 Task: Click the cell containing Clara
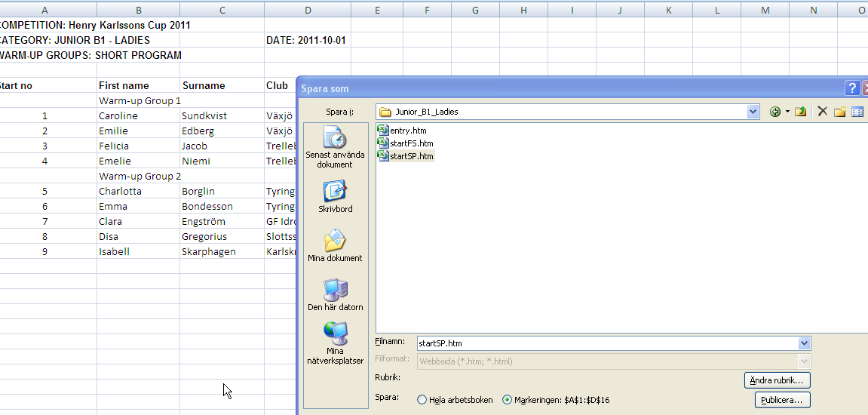pos(139,221)
